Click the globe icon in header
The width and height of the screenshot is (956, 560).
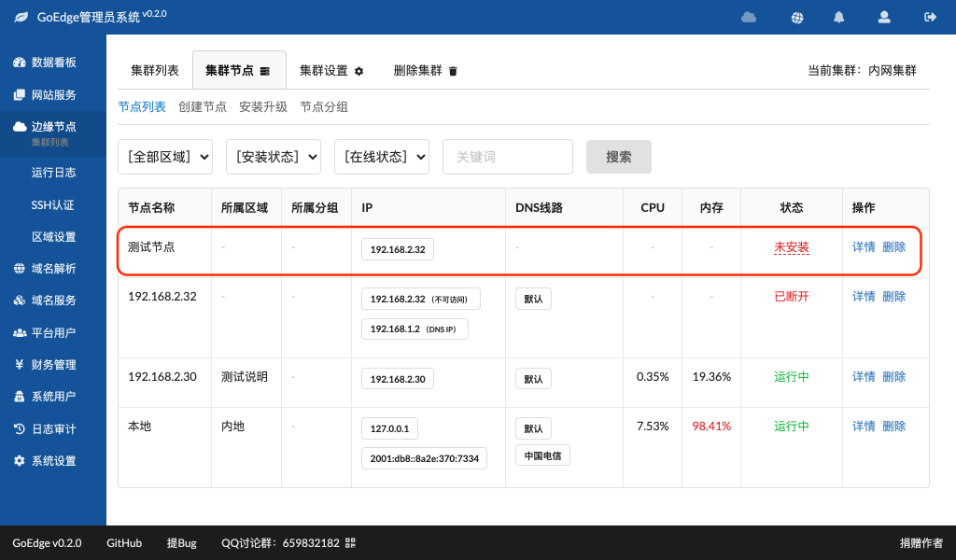point(797,18)
